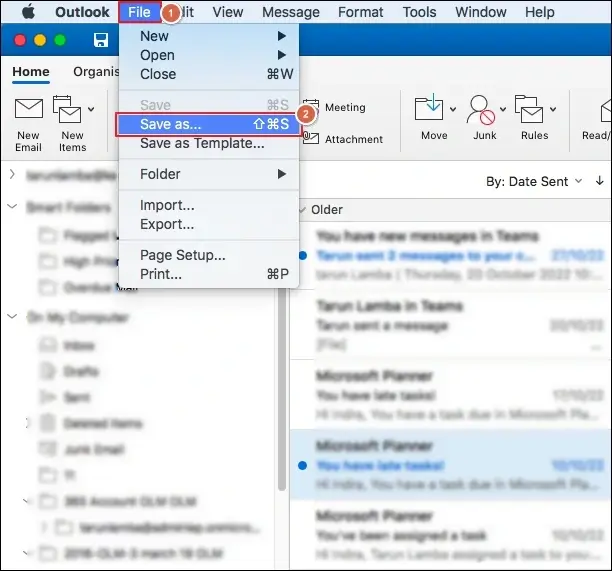Viewport: 612px width, 571px height.
Task: Open the Move dropdown arrow
Action: coord(453,109)
